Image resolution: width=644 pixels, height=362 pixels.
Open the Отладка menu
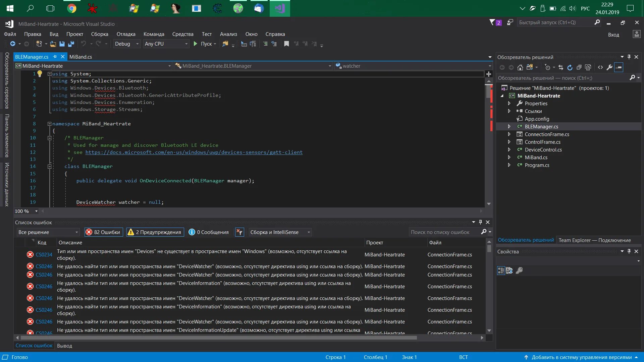pos(126,34)
